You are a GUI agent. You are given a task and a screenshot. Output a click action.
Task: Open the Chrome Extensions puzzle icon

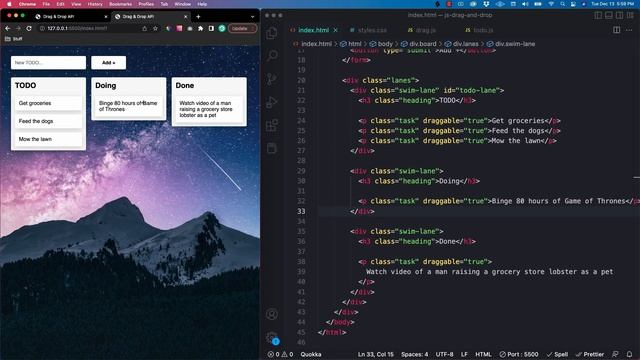(x=200, y=29)
